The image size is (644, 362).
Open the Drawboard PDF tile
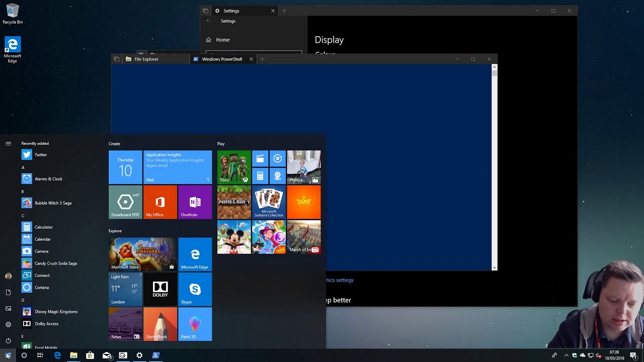coord(125,202)
